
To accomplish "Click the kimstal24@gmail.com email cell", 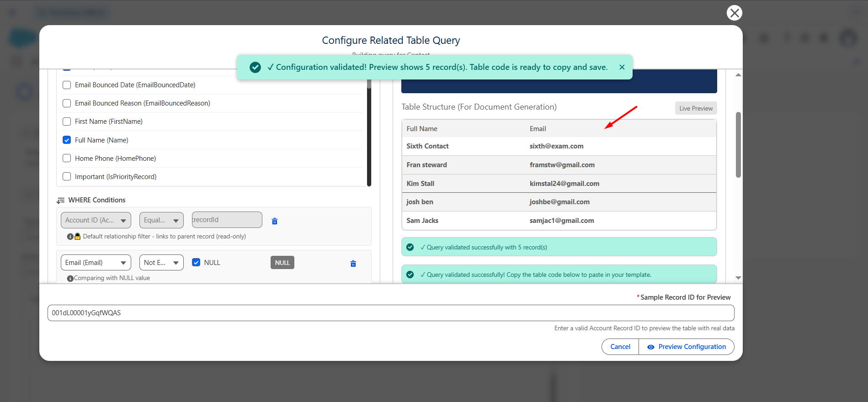I will point(564,184).
